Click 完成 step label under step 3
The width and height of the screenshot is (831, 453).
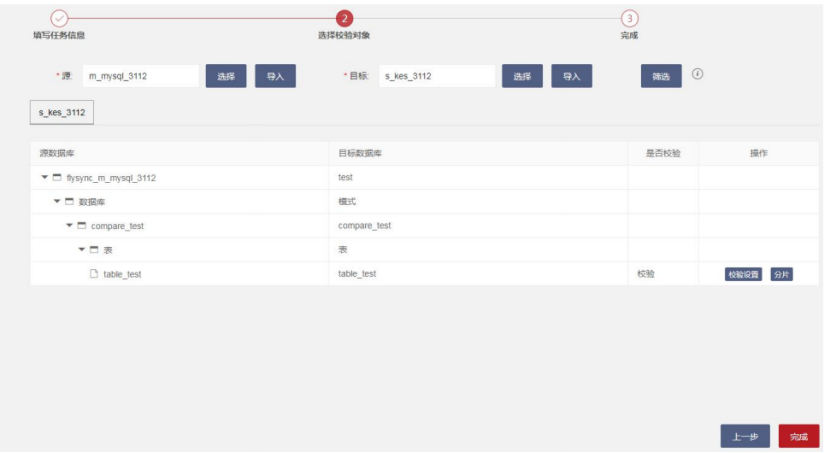[630, 35]
